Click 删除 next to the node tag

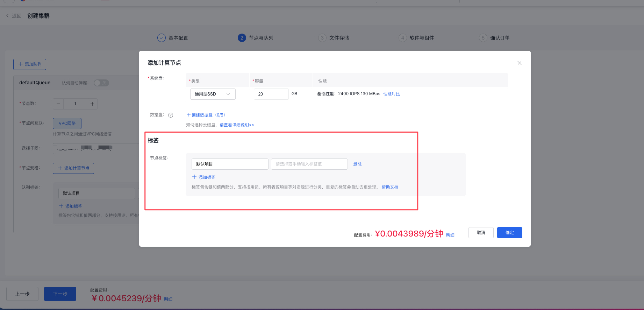357,164
